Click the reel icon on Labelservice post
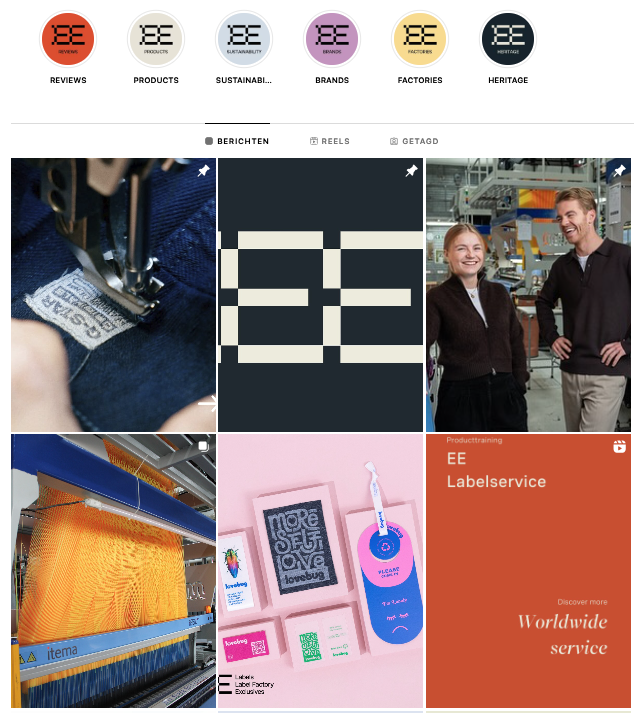This screenshot has height=713, width=640. coord(619,447)
